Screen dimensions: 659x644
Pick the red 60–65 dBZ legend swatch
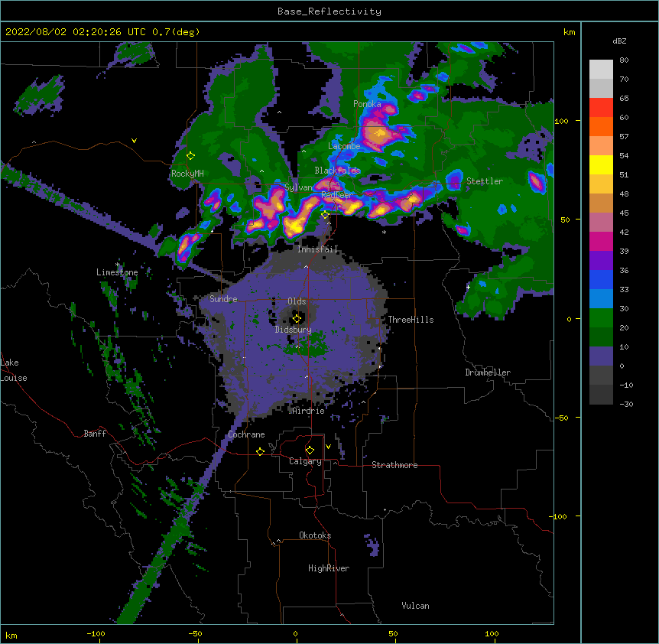[x=601, y=108]
